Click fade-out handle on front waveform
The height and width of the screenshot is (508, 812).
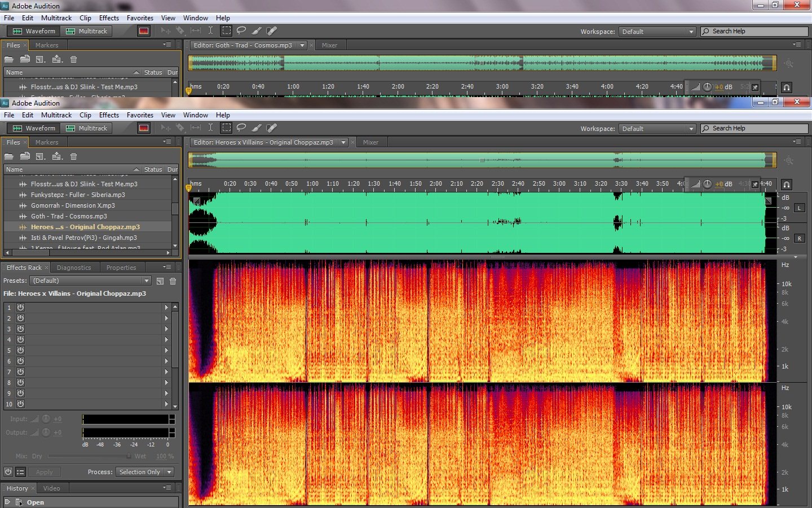(768, 200)
